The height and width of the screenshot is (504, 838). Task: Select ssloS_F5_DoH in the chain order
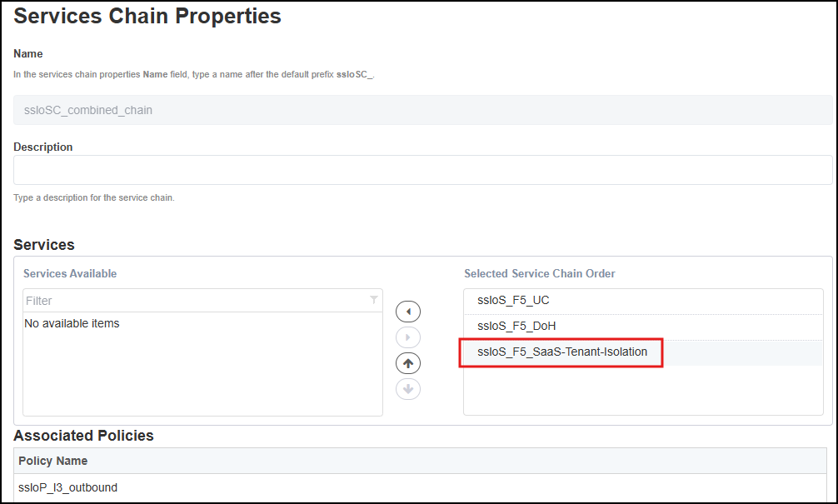[x=643, y=326]
